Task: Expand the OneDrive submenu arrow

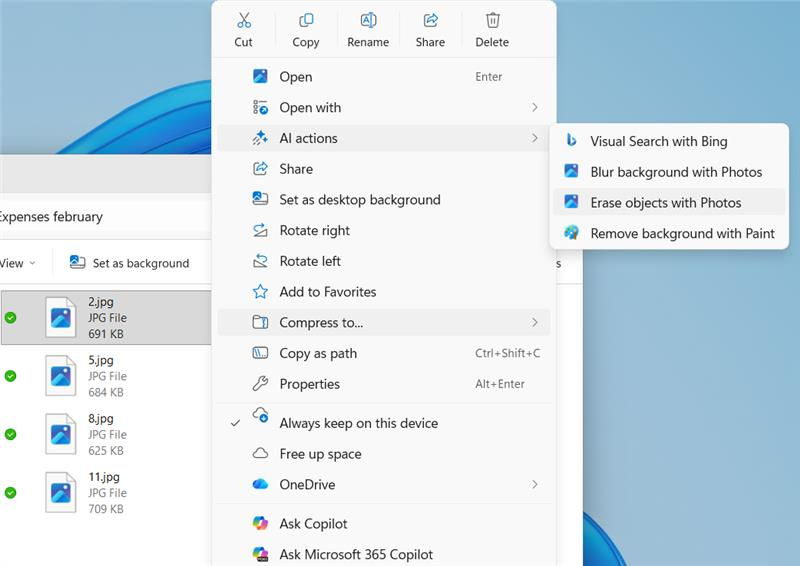Action: click(x=535, y=484)
